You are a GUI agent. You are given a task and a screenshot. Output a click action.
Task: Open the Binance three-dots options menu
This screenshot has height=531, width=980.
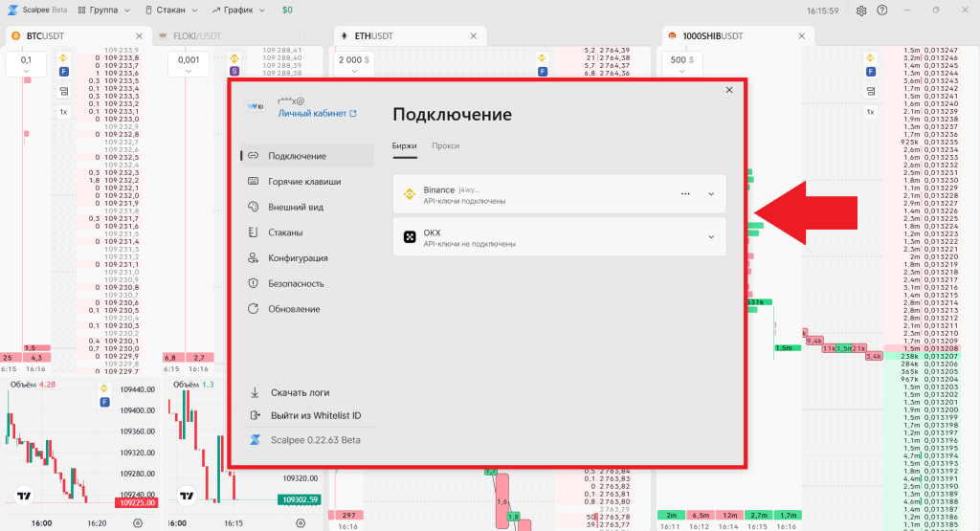pyautogui.click(x=685, y=193)
